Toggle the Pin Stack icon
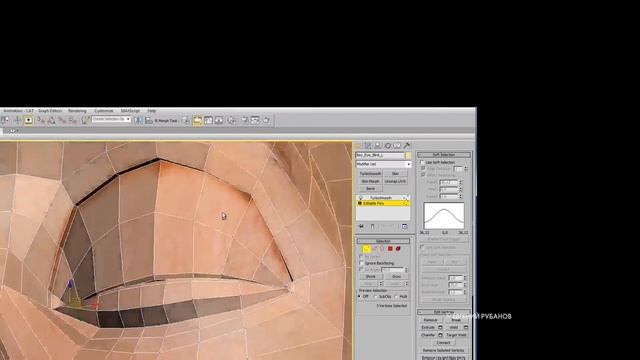 click(361, 226)
